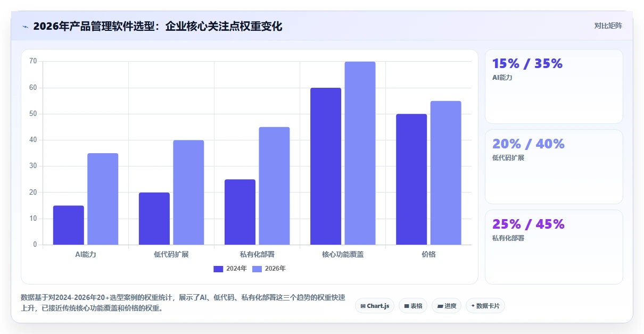
Task: Click the 50 y-axis tick label
Action: 33,114
